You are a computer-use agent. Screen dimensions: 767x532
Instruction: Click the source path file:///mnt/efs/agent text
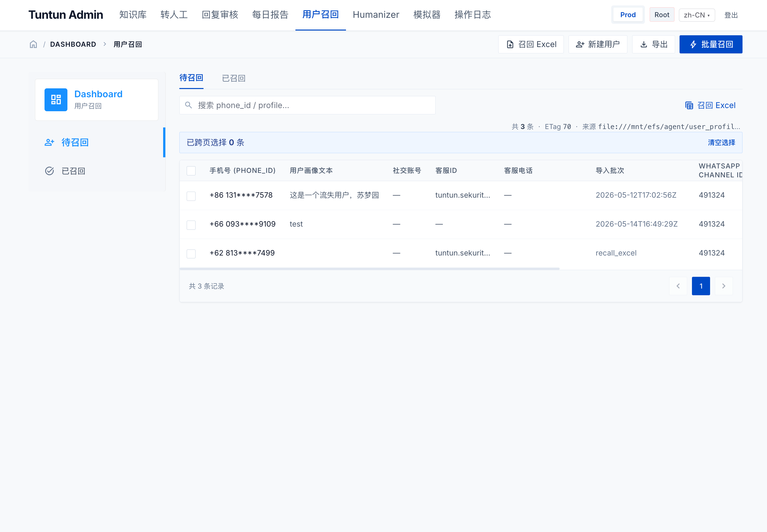669,127
